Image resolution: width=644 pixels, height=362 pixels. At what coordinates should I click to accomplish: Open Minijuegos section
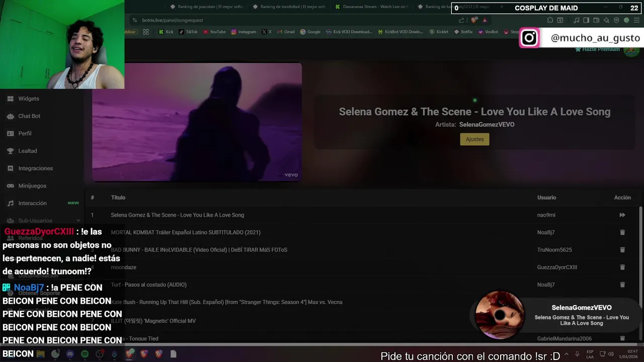pyautogui.click(x=32, y=186)
